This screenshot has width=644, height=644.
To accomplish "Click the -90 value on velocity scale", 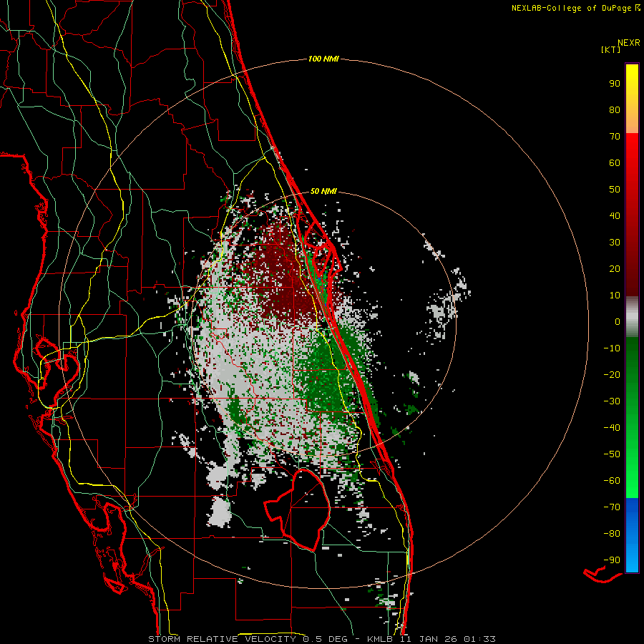I will pyautogui.click(x=612, y=560).
